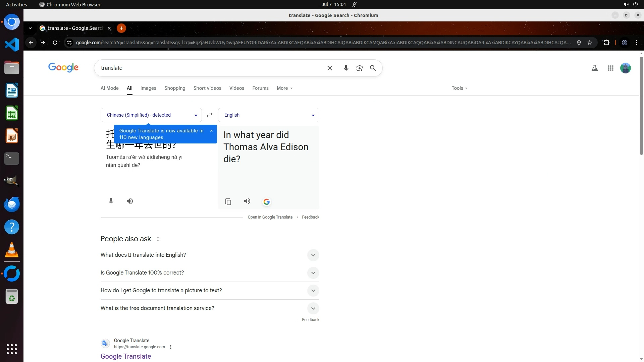The width and height of the screenshot is (644, 362).
Task: Open search by image camera icon
Action: (x=359, y=68)
